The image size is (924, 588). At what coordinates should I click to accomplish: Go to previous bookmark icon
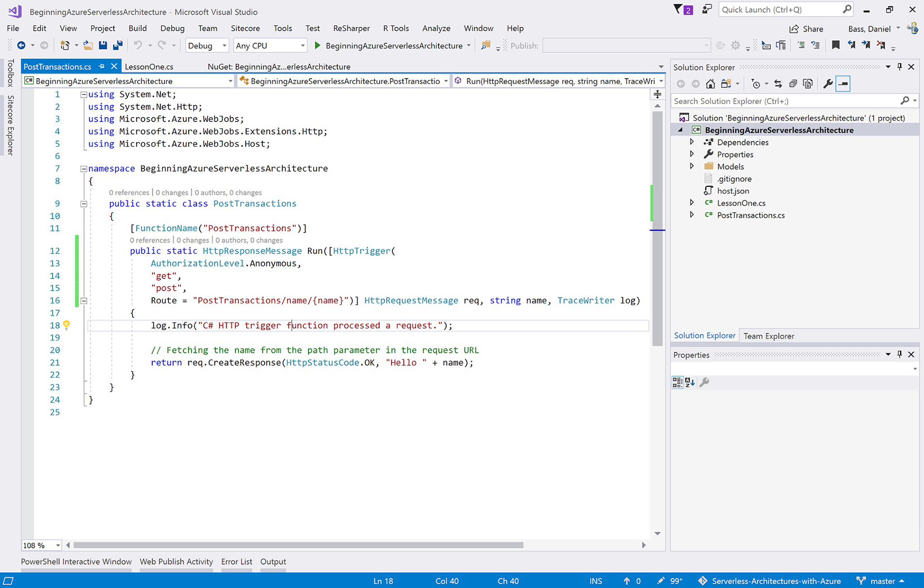pos(851,45)
